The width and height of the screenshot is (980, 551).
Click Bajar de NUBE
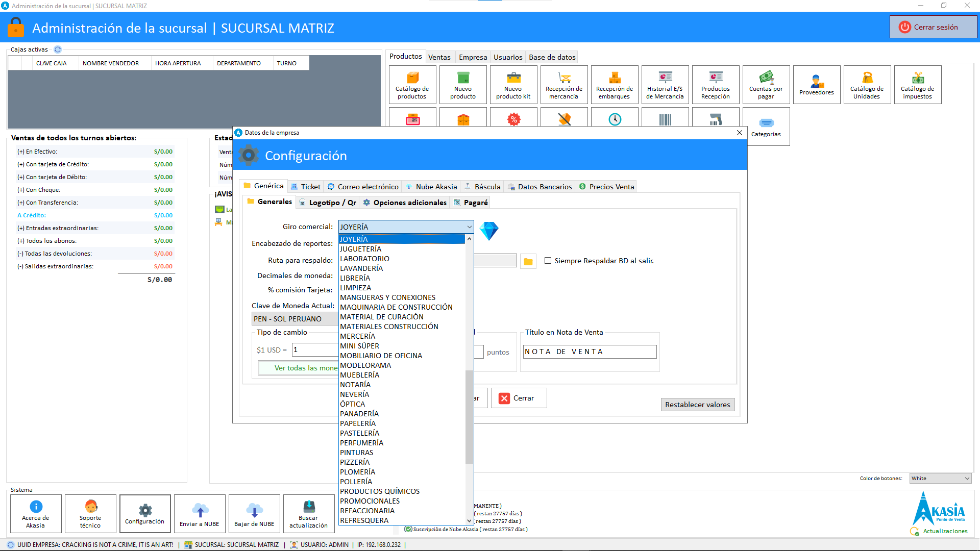point(254,513)
